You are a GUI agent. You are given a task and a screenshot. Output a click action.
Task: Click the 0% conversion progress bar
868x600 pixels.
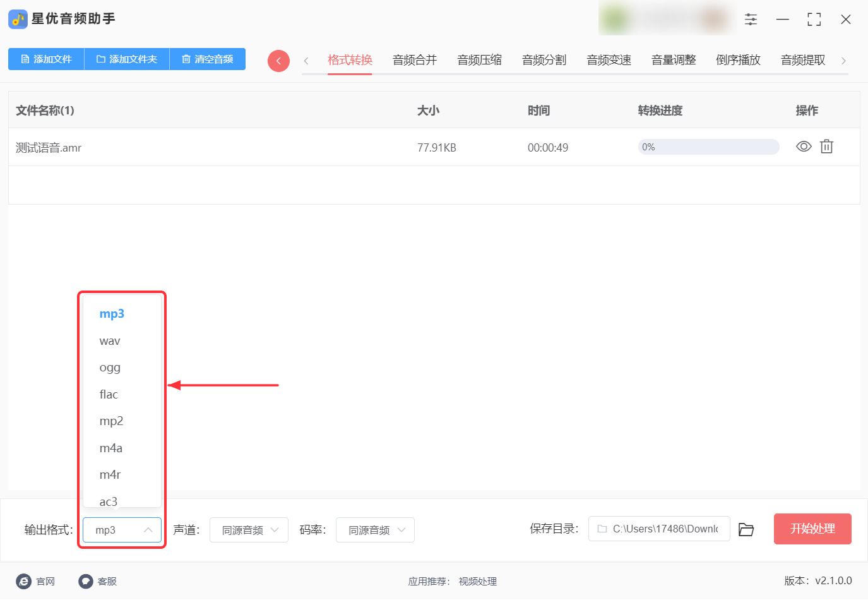tap(708, 147)
